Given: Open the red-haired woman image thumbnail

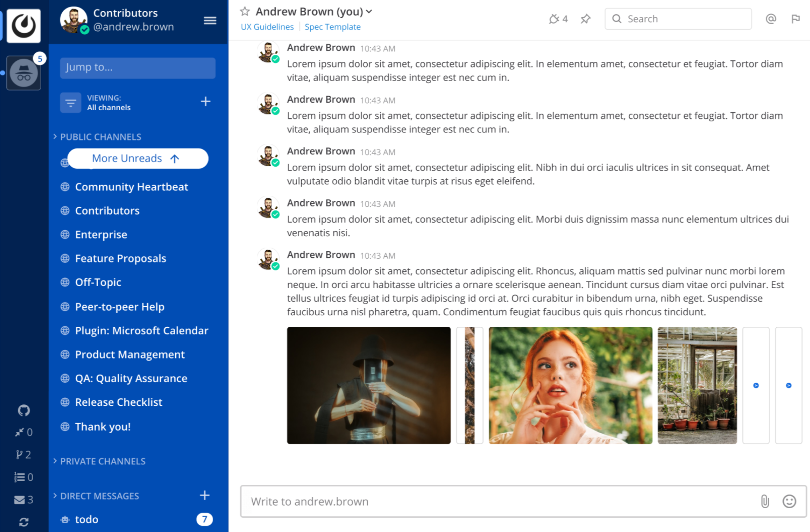Looking at the screenshot, I should (570, 385).
